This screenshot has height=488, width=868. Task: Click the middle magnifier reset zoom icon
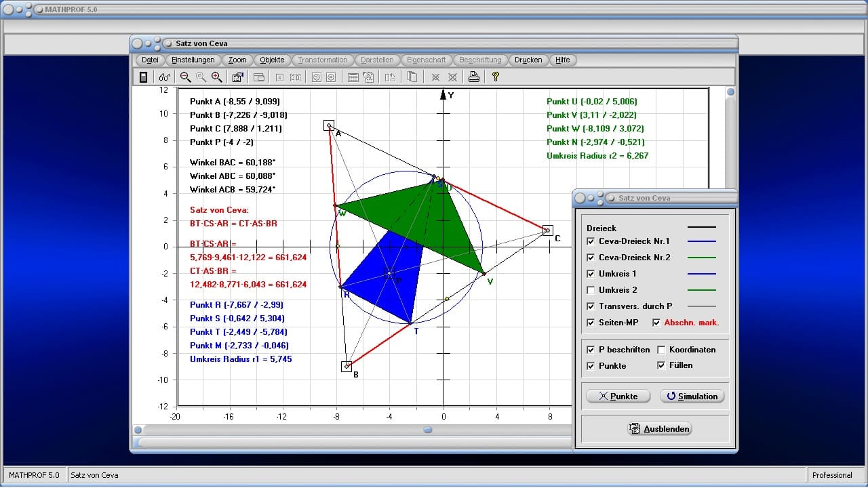[x=201, y=77]
